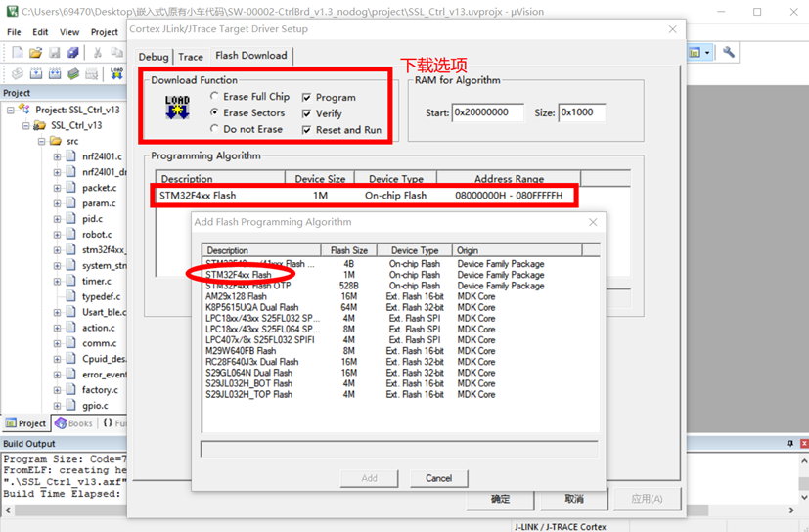809x532 pixels.
Task: Open the Edit menu
Action: pyautogui.click(x=40, y=32)
